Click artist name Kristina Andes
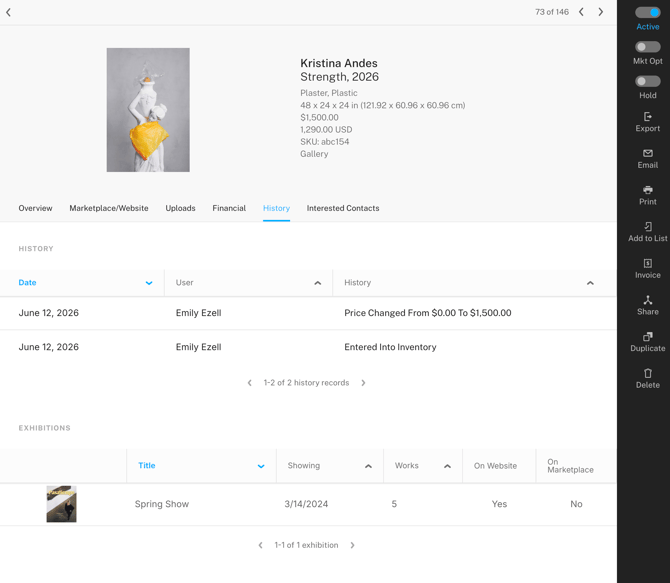Image resolution: width=670 pixels, height=583 pixels. tap(339, 63)
